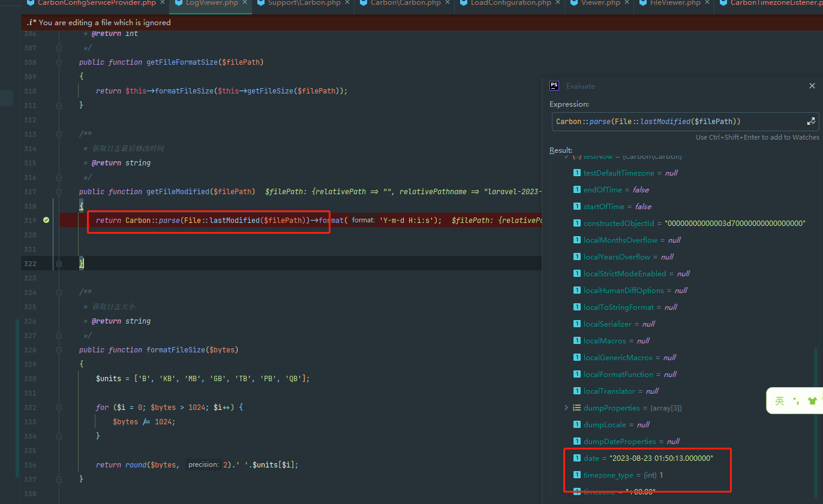Open the LoadConfiguration.php tab
The image size is (823, 504).
[x=510, y=3]
